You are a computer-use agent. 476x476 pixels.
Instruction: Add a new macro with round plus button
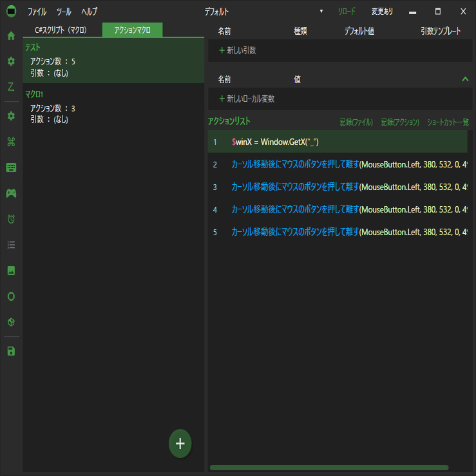(180, 443)
